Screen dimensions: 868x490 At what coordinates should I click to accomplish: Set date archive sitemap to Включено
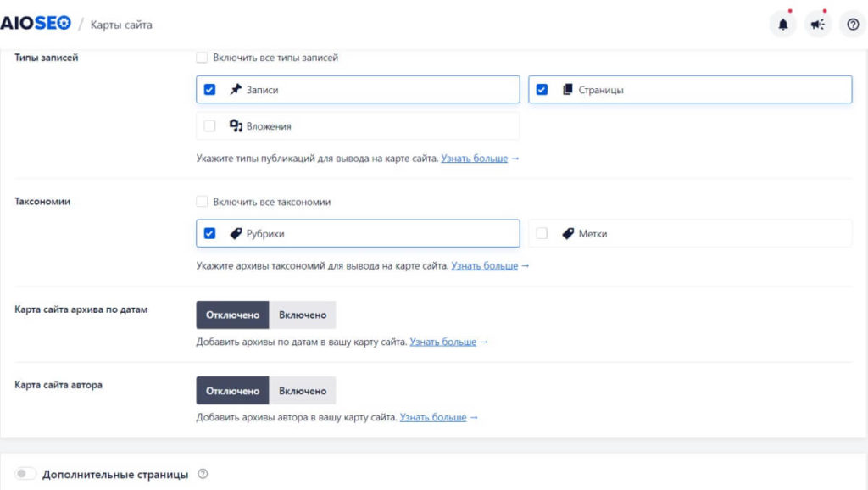tap(303, 315)
